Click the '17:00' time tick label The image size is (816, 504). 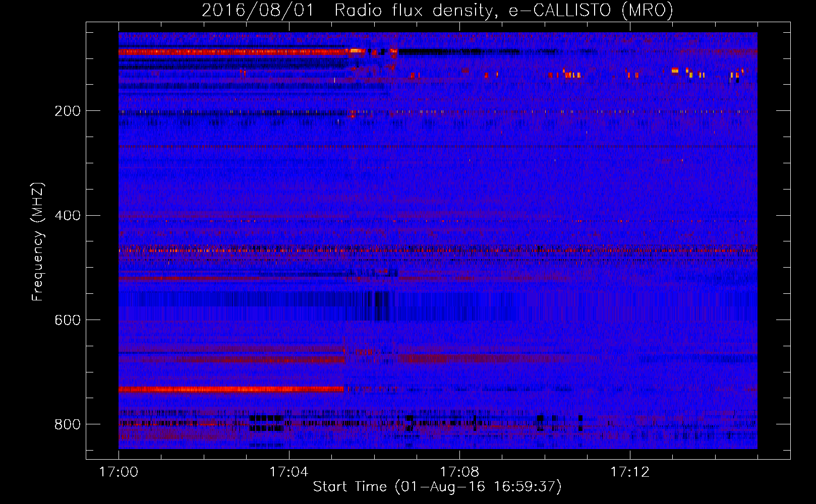pos(119,472)
